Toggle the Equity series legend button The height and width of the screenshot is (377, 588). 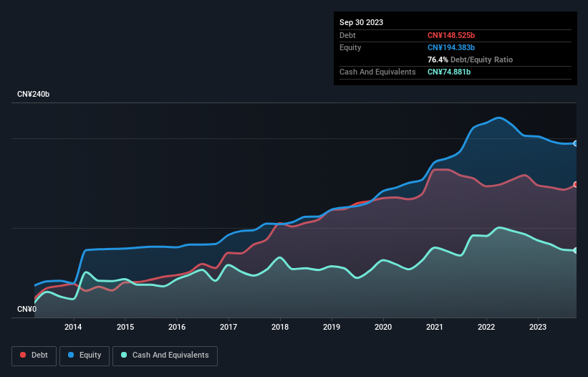point(85,355)
